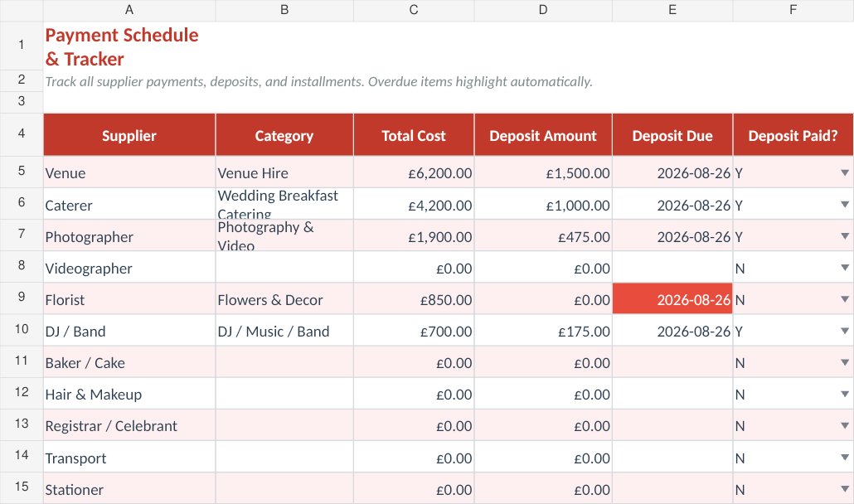Open Deposit Paid dropdown for Hair & Makeup row
Image resolution: width=854 pixels, height=504 pixels.
point(845,394)
